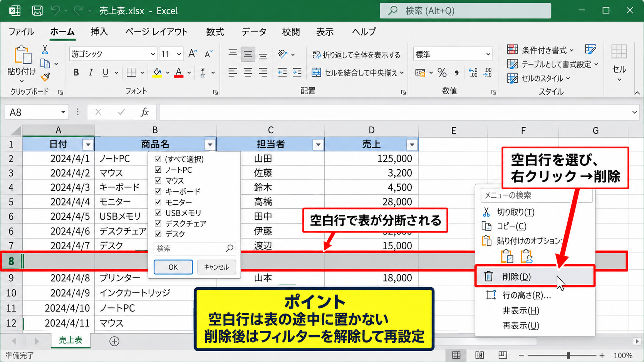Toggle the (すべて選択) checkbox
This screenshot has width=644, height=362.
[x=158, y=159]
